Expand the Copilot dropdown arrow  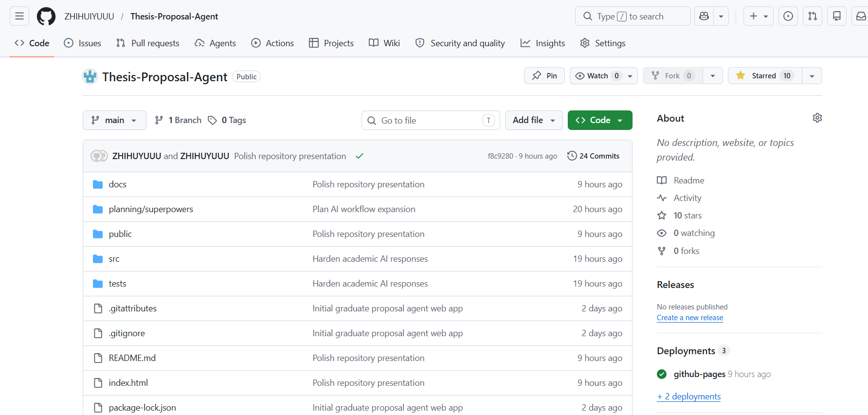pyautogui.click(x=721, y=16)
